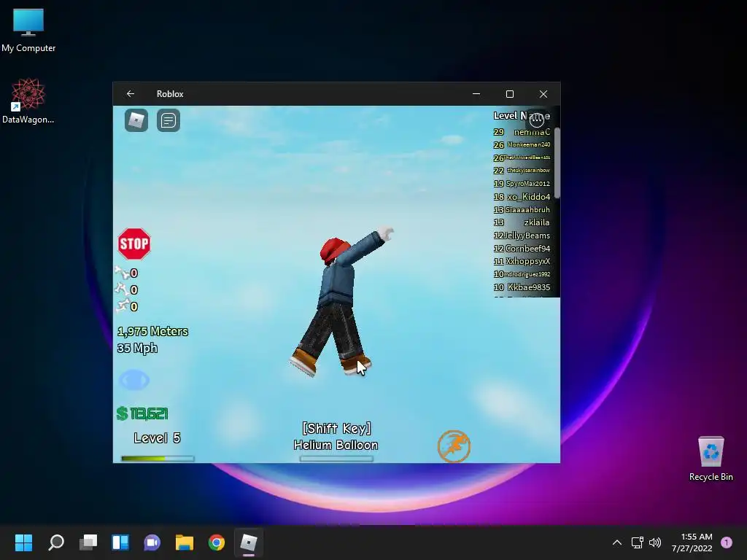Viewport: 747px width, 560px height.
Task: Click the second bone counter icon
Action: click(121, 289)
